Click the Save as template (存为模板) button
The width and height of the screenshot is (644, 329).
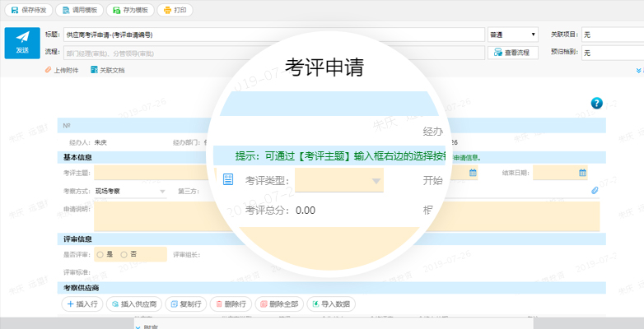(x=130, y=11)
